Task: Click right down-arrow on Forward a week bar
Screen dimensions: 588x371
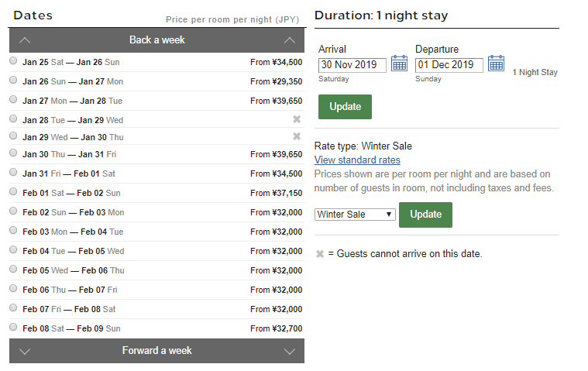Action: [x=290, y=351]
